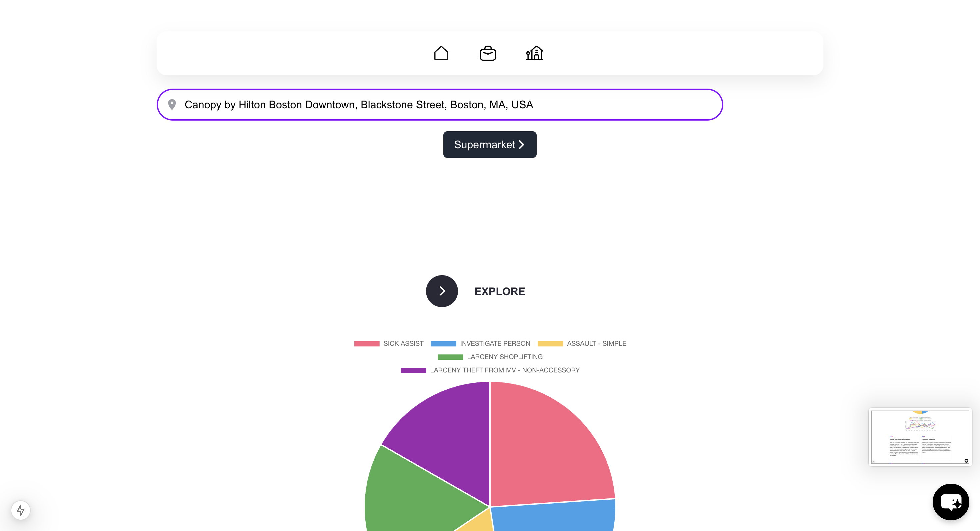
Task: Toggle INVESTIGATE PERSON legend item
Action: click(x=495, y=343)
